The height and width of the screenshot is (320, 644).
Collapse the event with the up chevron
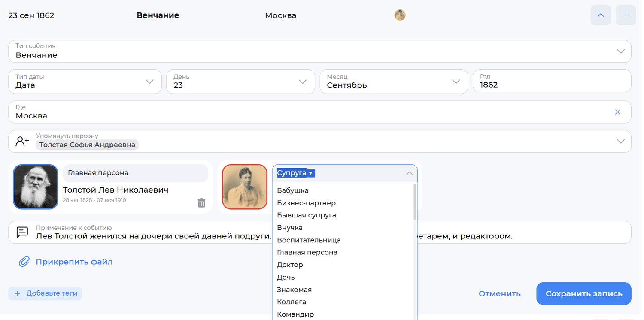[x=601, y=15]
